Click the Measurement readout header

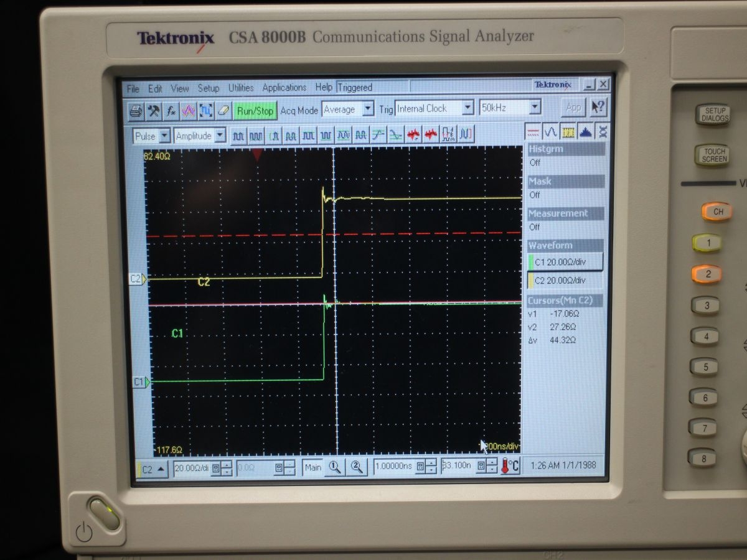point(566,213)
